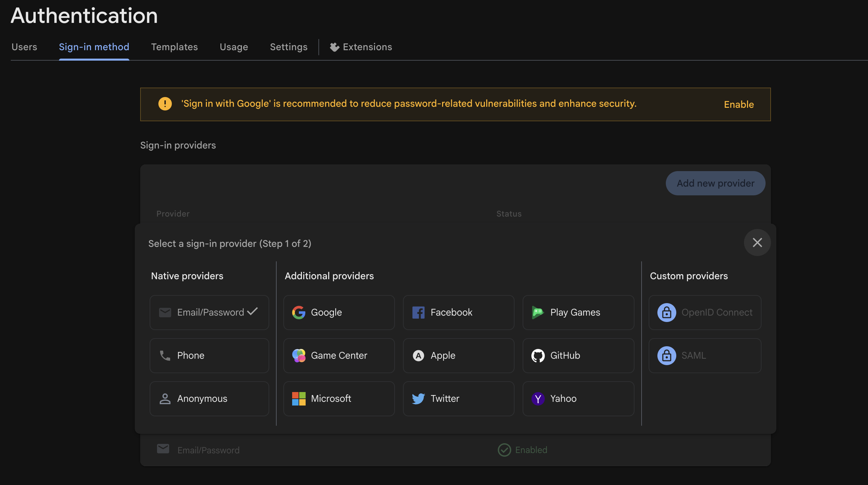Click the Status column header
868x485 pixels.
tap(509, 214)
